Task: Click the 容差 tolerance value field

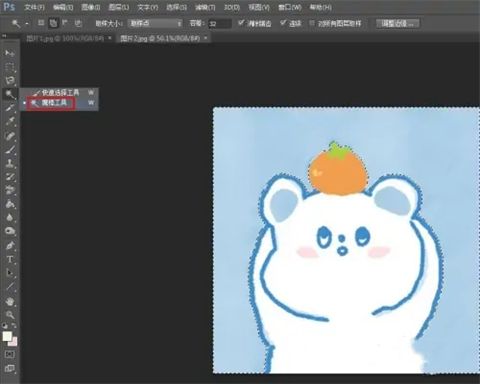Action: (x=220, y=24)
